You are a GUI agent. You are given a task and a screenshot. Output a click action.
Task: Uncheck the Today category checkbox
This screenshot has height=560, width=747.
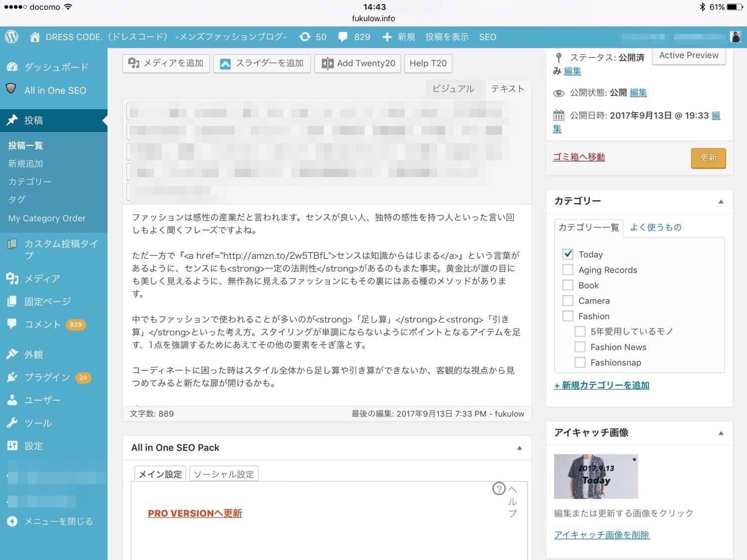click(568, 254)
